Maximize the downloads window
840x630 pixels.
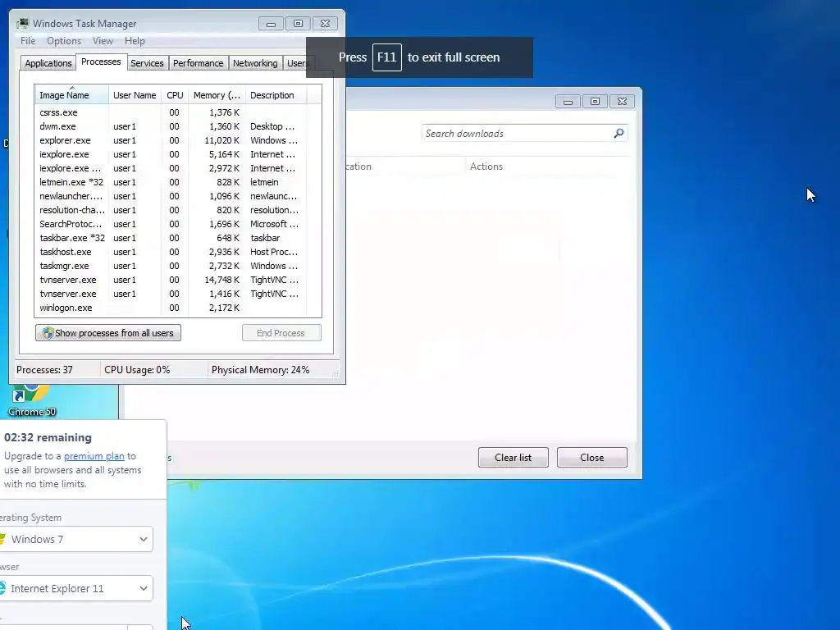point(595,101)
